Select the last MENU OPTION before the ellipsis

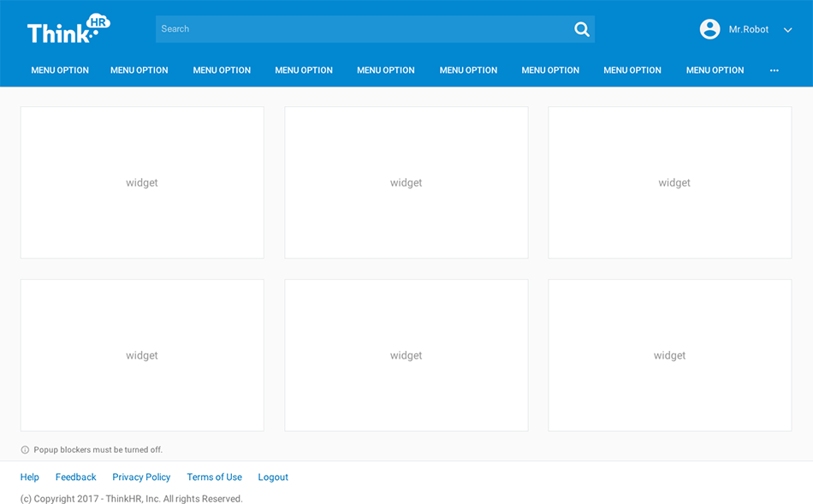(x=715, y=70)
